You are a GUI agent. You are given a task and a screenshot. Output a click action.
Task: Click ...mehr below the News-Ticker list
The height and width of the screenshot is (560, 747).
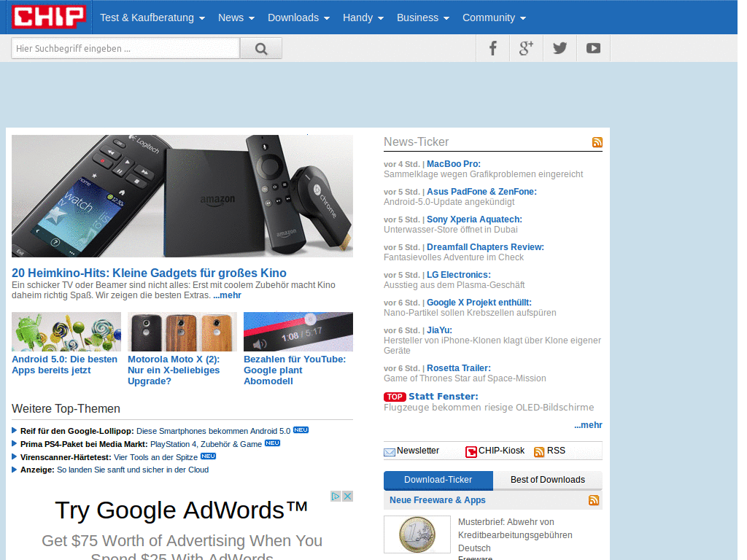click(x=589, y=425)
